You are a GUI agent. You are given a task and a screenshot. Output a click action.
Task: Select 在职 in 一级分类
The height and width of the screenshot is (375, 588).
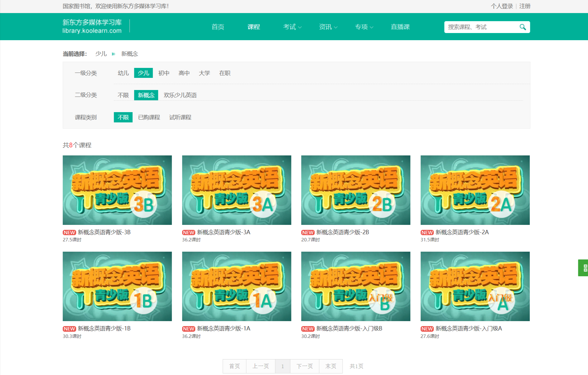(x=224, y=73)
